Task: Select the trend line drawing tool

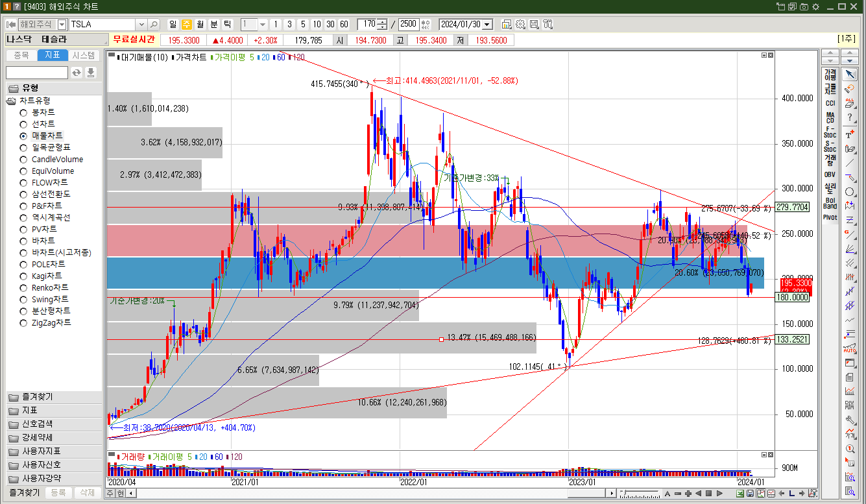Action: 850,163
